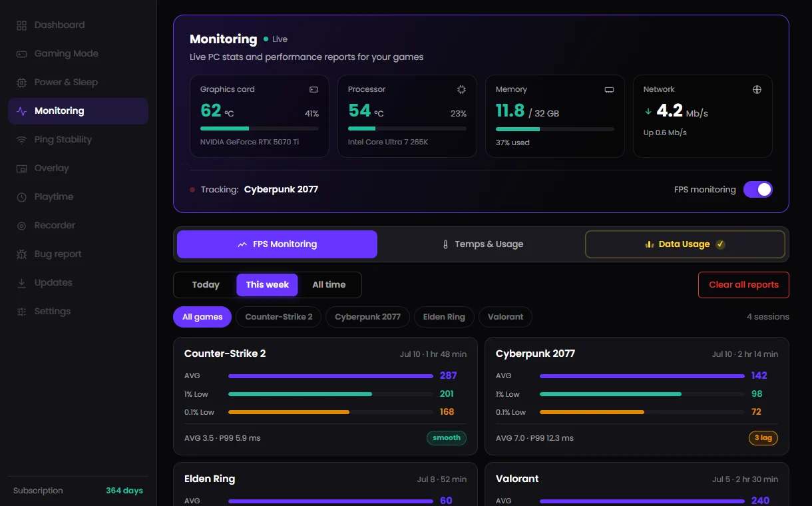812x506 pixels.
Task: Click the thermometer icon in Temps & Usage tab
Action: pos(445,244)
